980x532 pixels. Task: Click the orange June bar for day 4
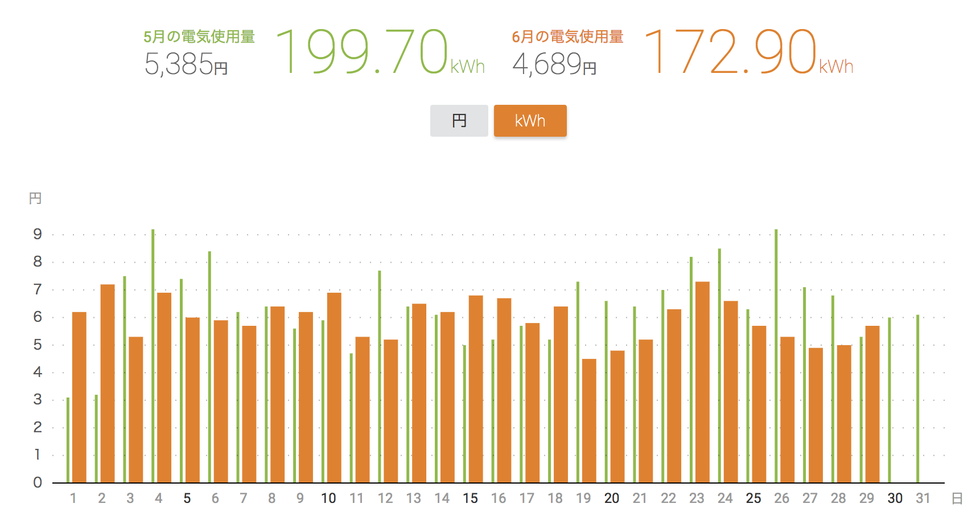tap(164, 388)
